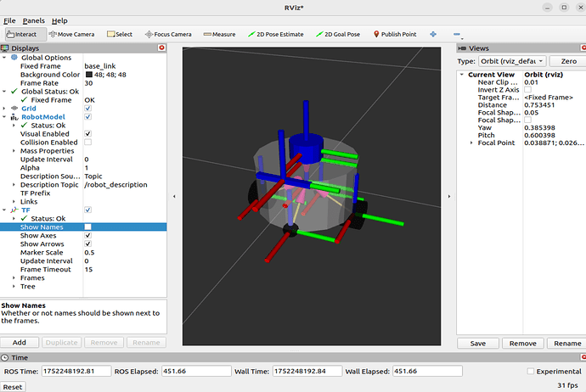Collapse the Global Status tree node
The width and height of the screenshot is (586, 392).
(4, 91)
